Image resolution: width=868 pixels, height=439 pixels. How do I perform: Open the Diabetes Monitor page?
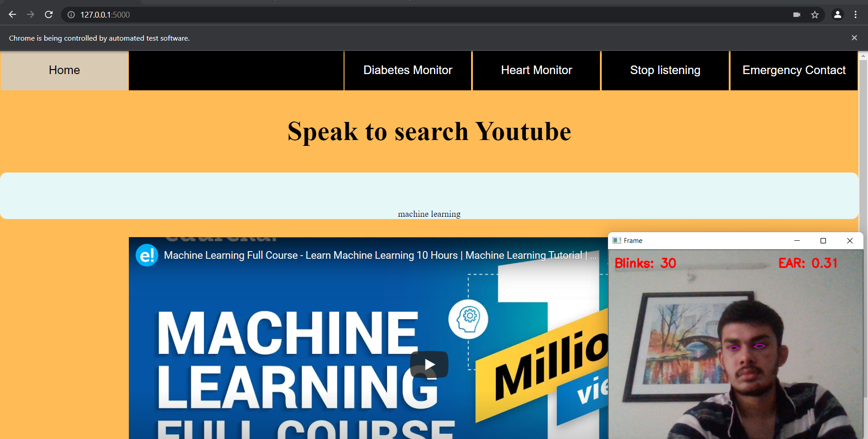point(408,70)
